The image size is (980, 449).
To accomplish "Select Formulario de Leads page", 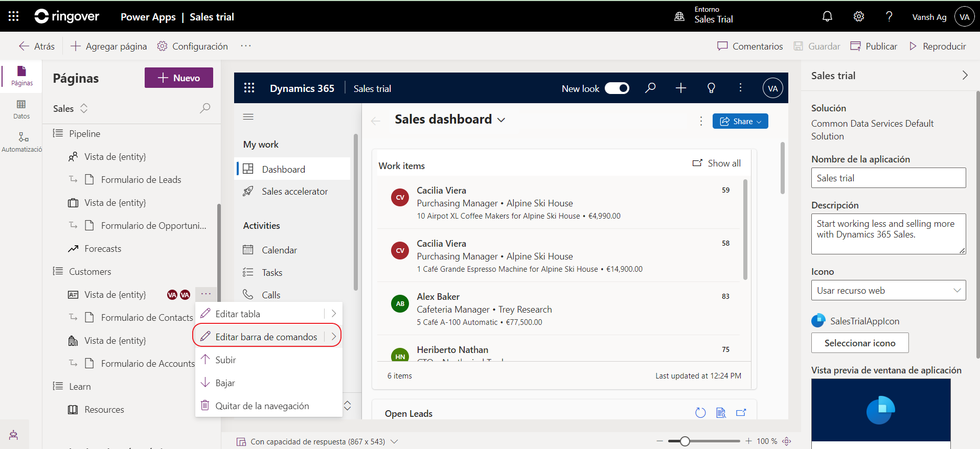I will click(141, 179).
